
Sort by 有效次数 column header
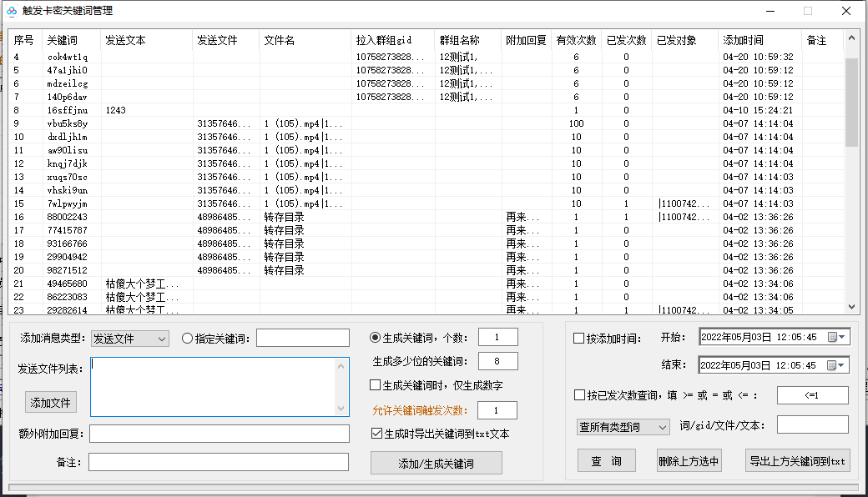[576, 40]
